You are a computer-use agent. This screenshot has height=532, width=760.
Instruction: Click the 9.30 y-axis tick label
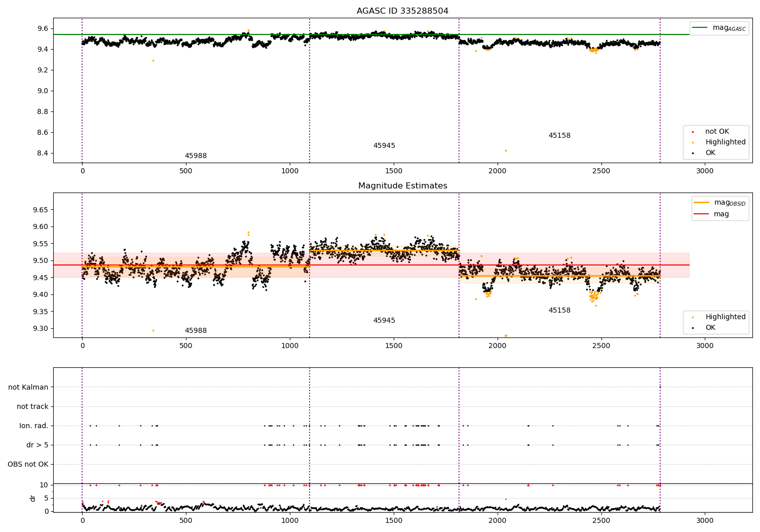(x=41, y=329)
